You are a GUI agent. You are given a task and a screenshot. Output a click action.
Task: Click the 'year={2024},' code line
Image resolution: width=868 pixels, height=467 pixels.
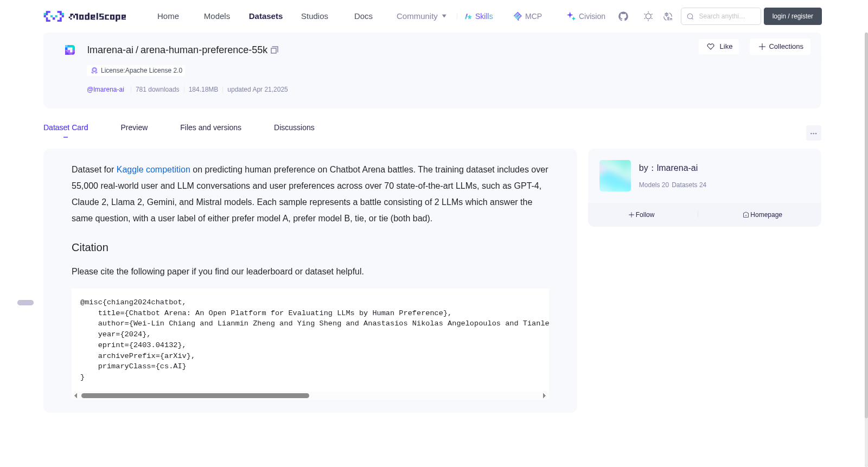coord(124,334)
